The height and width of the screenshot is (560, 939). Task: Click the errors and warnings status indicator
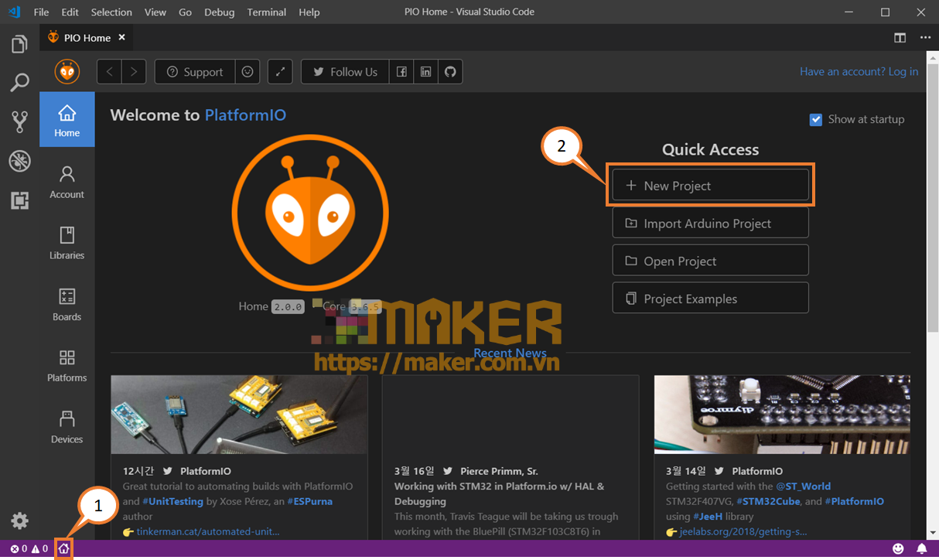click(29, 549)
